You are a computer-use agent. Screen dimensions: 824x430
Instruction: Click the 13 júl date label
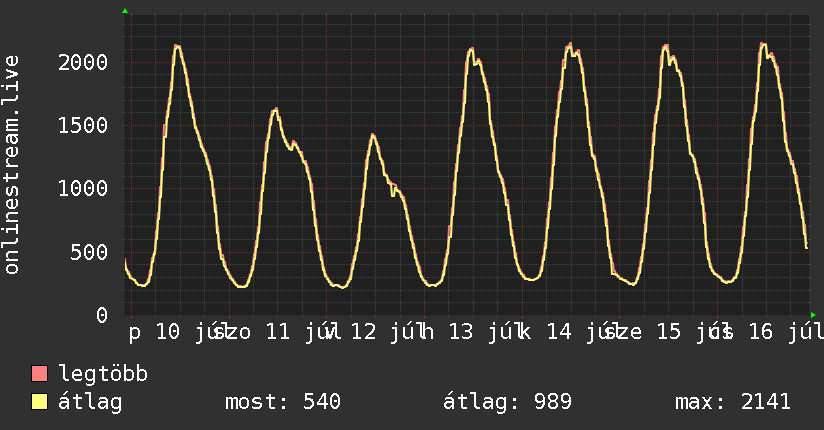coord(484,332)
